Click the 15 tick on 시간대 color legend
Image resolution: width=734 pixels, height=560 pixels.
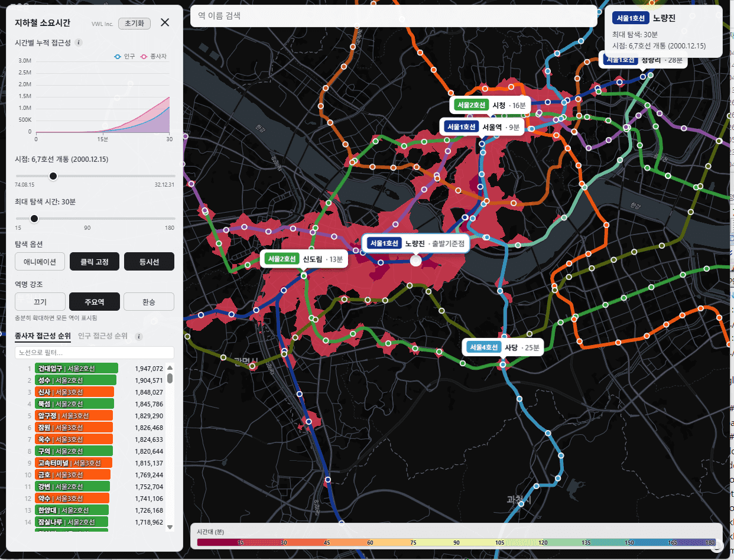(240, 542)
